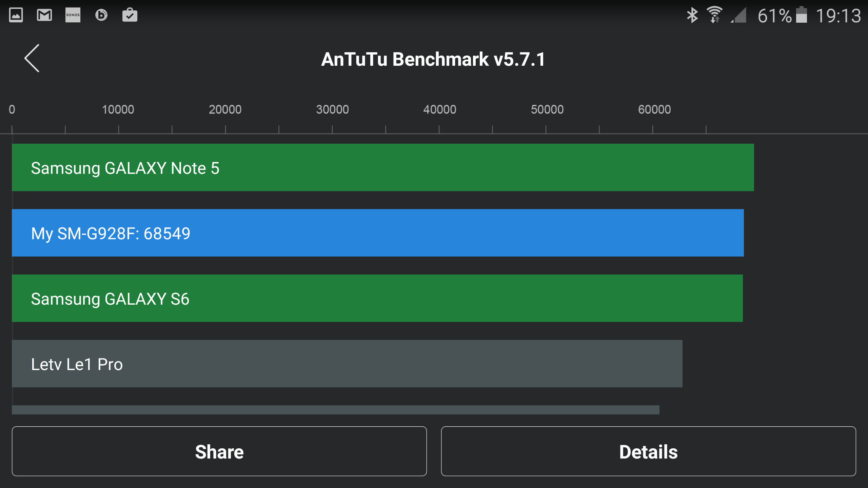Image resolution: width=868 pixels, height=488 pixels.
Task: Tap the 61% battery percentage text
Action: 775,16
